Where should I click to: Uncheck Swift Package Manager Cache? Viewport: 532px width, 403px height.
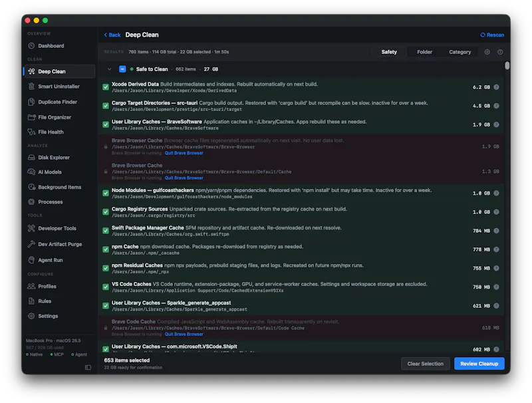pos(106,231)
